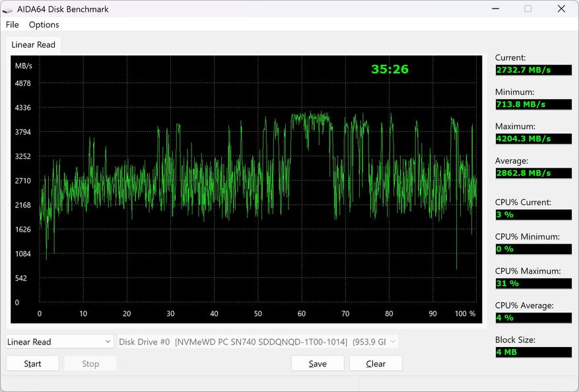Click the CPU% Average value 4 %

533,317
